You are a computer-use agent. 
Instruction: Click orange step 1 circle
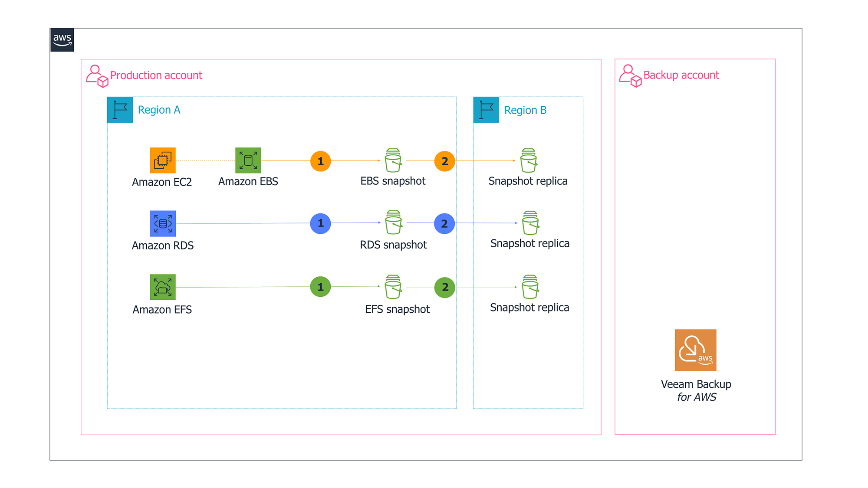(x=320, y=161)
